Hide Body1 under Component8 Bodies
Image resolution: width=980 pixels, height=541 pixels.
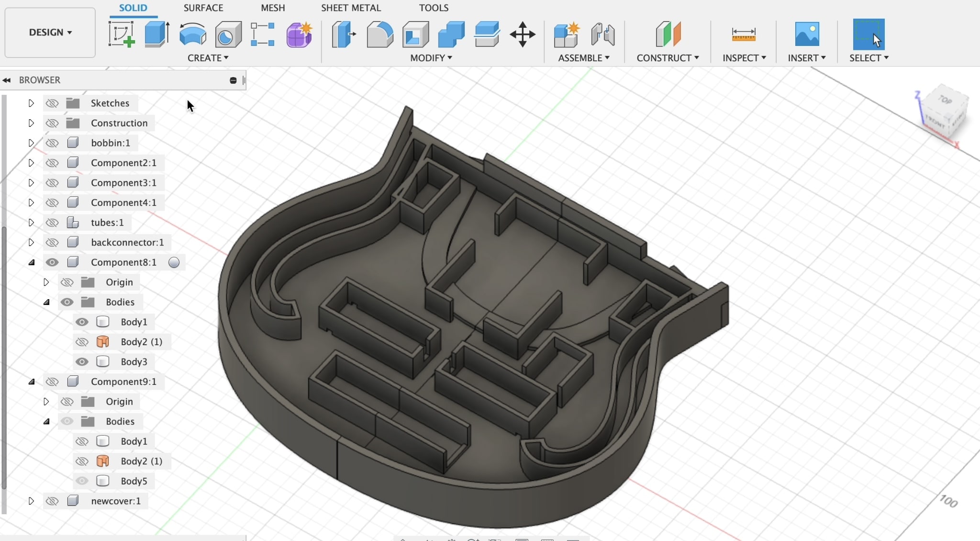pyautogui.click(x=82, y=322)
